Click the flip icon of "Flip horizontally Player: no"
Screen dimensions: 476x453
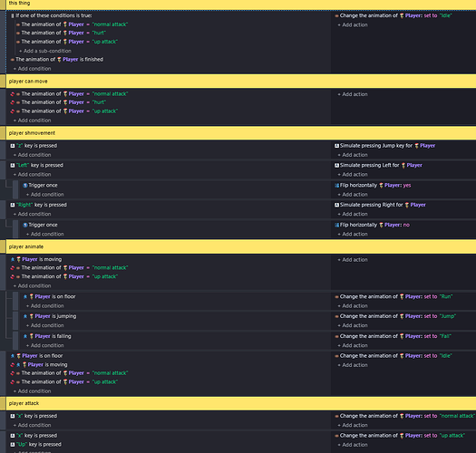click(x=336, y=225)
